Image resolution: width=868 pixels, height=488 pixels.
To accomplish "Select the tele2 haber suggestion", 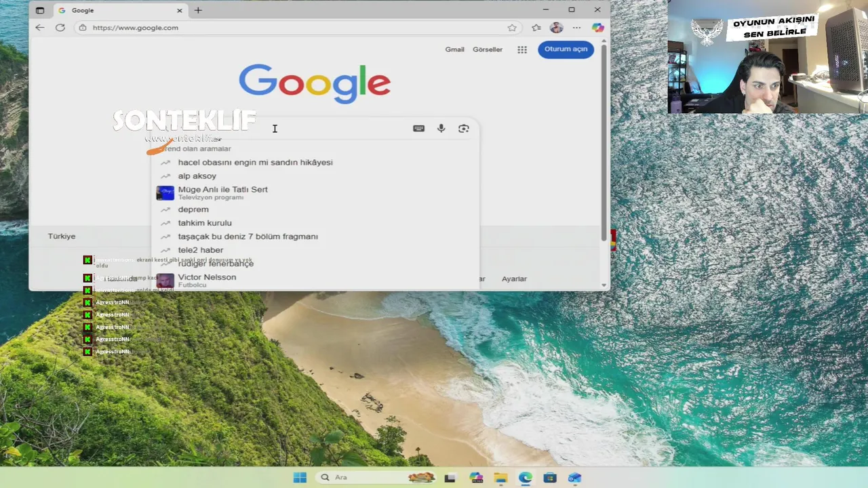I will click(315, 250).
